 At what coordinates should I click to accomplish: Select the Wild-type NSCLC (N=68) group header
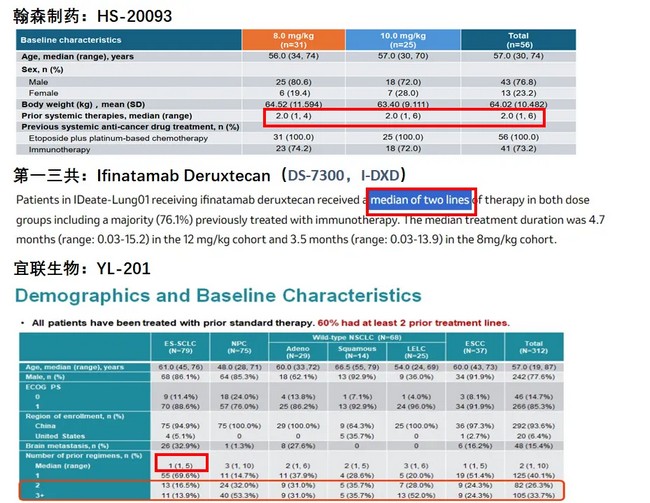point(405,339)
